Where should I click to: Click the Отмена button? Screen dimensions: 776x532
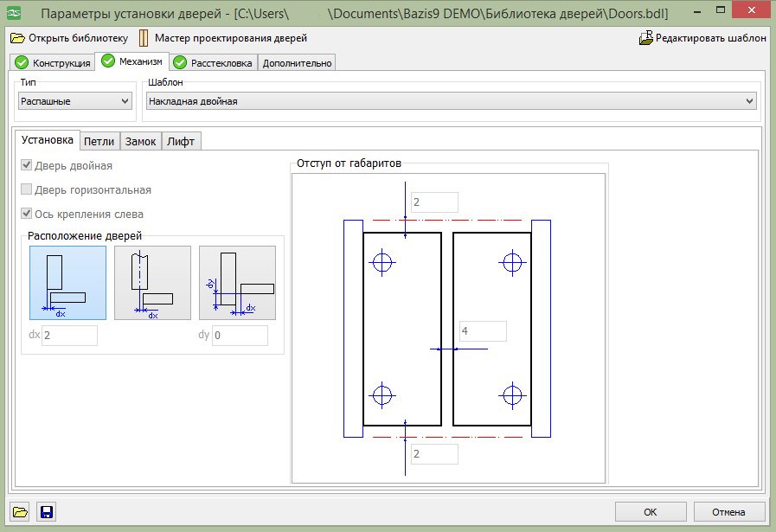[x=728, y=512]
